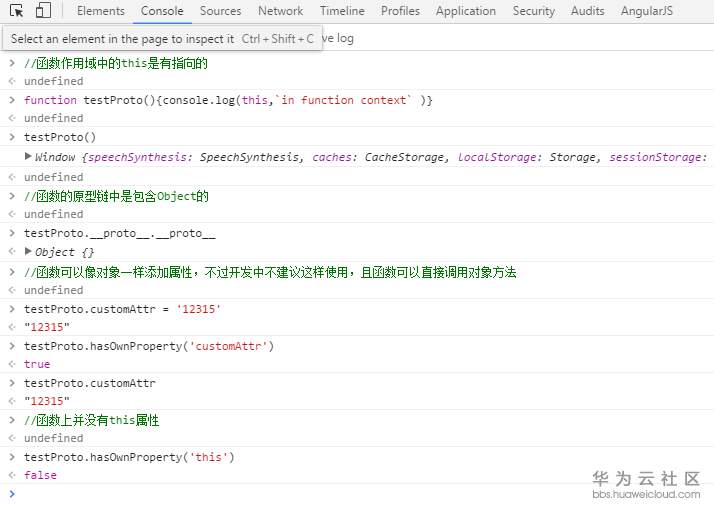The width and height of the screenshot is (714, 509).
Task: Toggle the device toolbar icon
Action: pos(43,11)
